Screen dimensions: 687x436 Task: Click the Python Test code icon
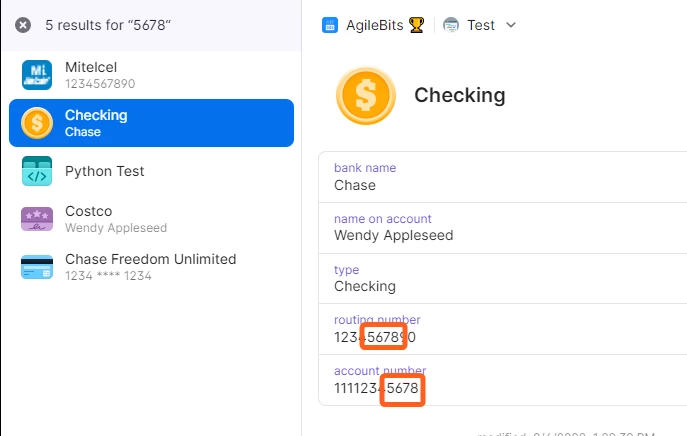tap(37, 171)
